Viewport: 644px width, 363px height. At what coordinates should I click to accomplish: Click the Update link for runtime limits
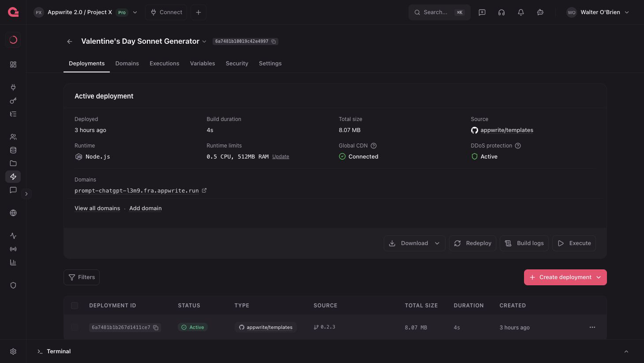tap(281, 157)
